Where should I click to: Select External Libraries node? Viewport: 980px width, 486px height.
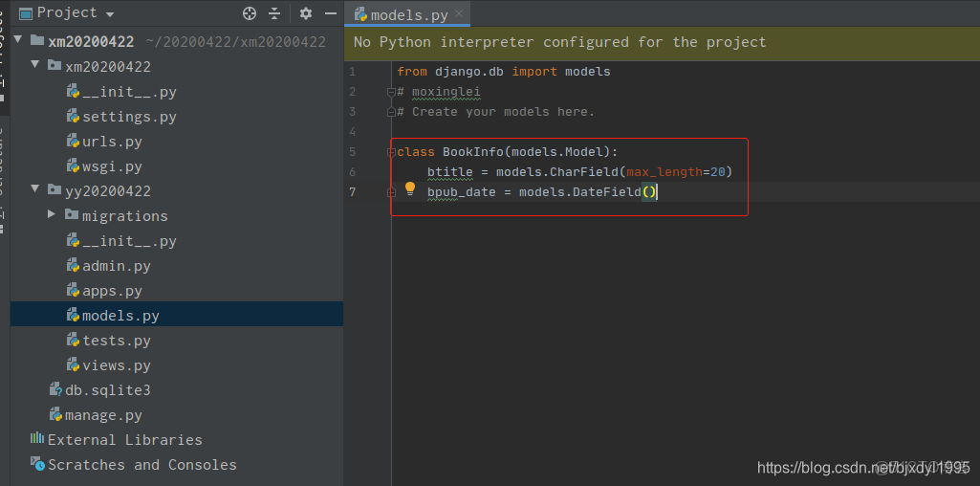[x=125, y=440]
